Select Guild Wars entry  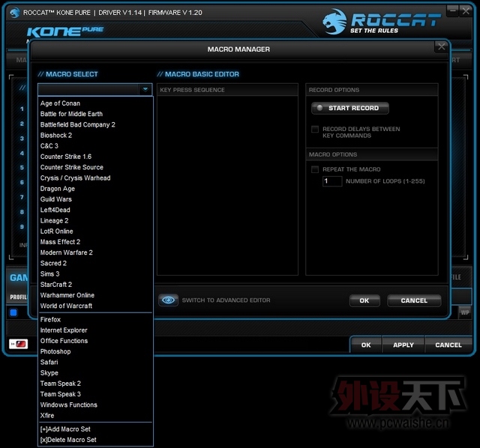point(95,199)
